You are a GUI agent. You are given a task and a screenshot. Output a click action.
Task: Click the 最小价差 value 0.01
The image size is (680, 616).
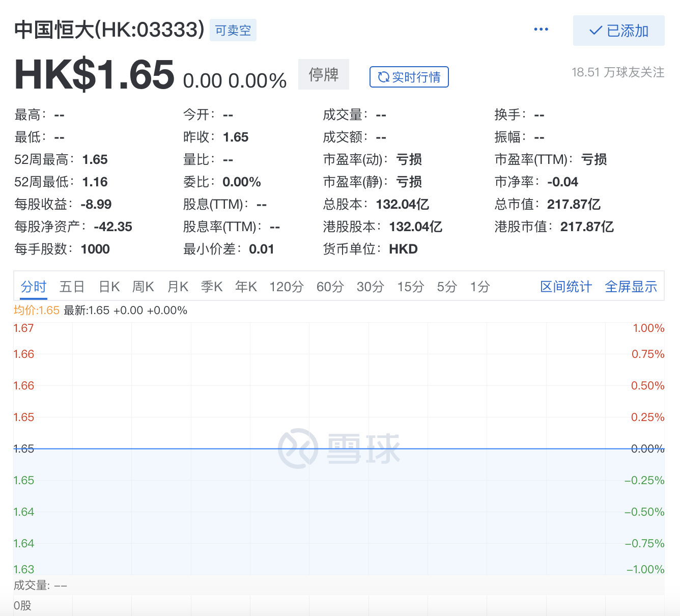262,249
